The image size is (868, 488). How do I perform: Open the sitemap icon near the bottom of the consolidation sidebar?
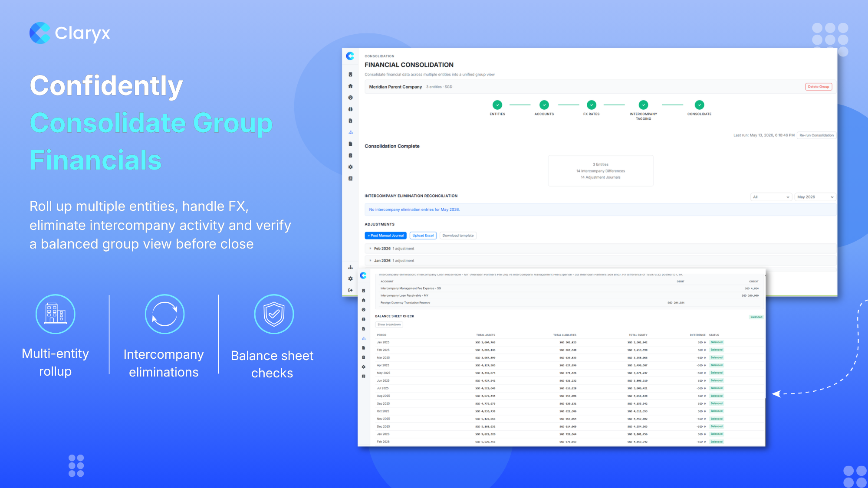point(350,267)
